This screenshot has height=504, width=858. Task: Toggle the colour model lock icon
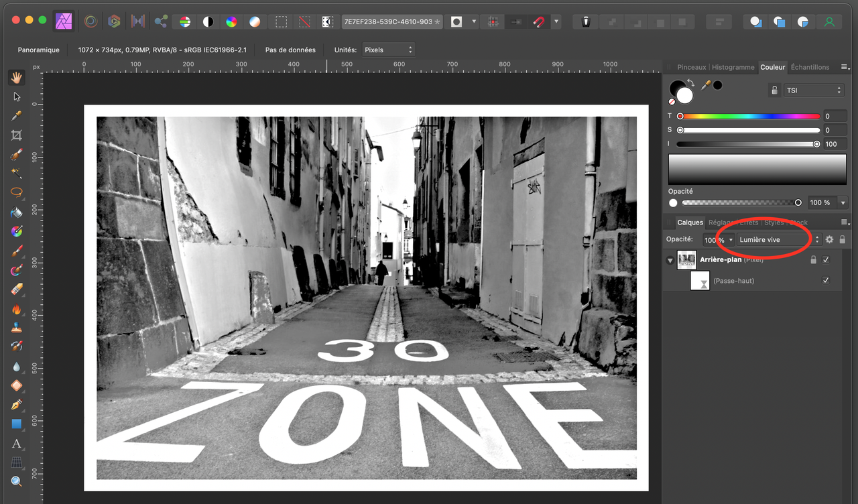click(774, 90)
